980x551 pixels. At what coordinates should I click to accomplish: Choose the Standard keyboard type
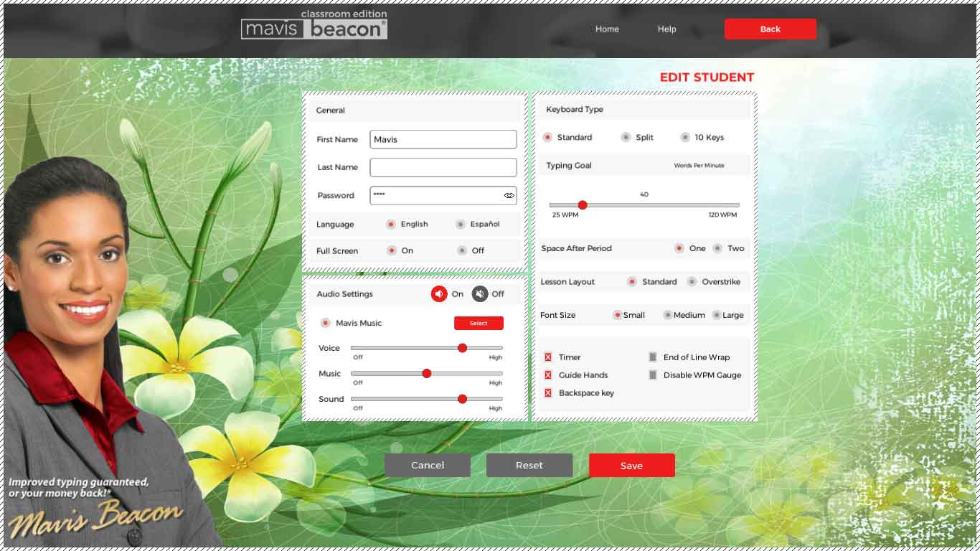tap(547, 137)
